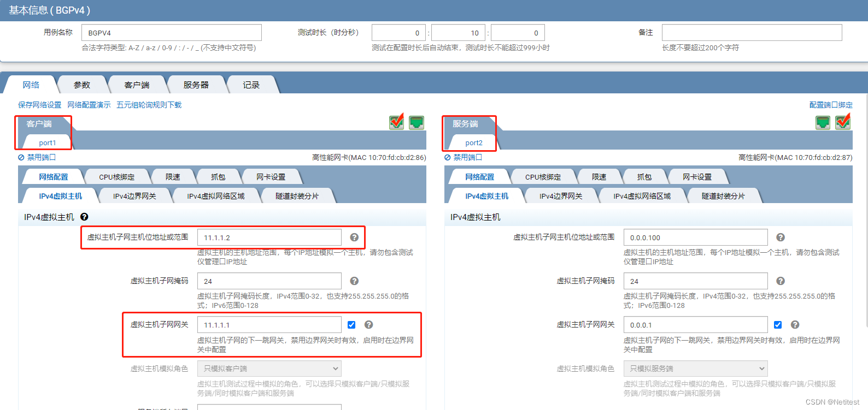This screenshot has width=868, height=410.
Task: Open client IPv4虚拟主机 tab
Action: 61,196
